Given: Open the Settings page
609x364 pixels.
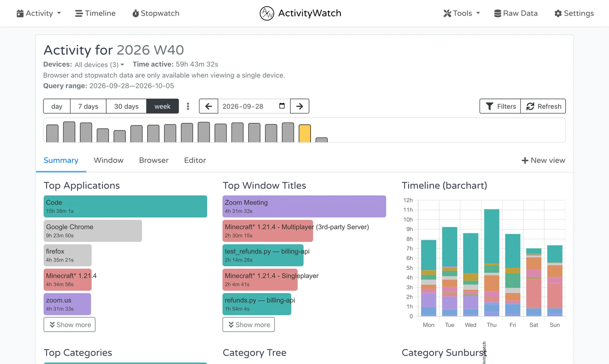Looking at the screenshot, I should click(574, 13).
